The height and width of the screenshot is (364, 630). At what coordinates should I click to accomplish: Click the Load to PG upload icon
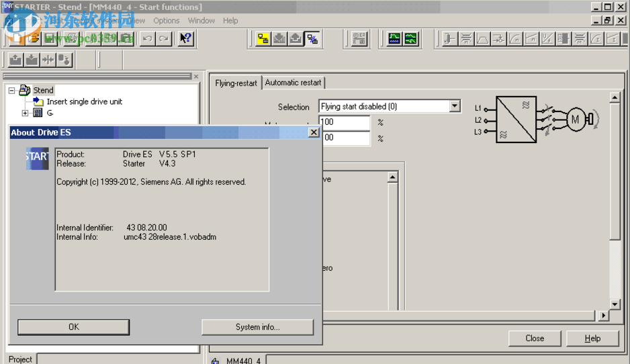pos(296,38)
